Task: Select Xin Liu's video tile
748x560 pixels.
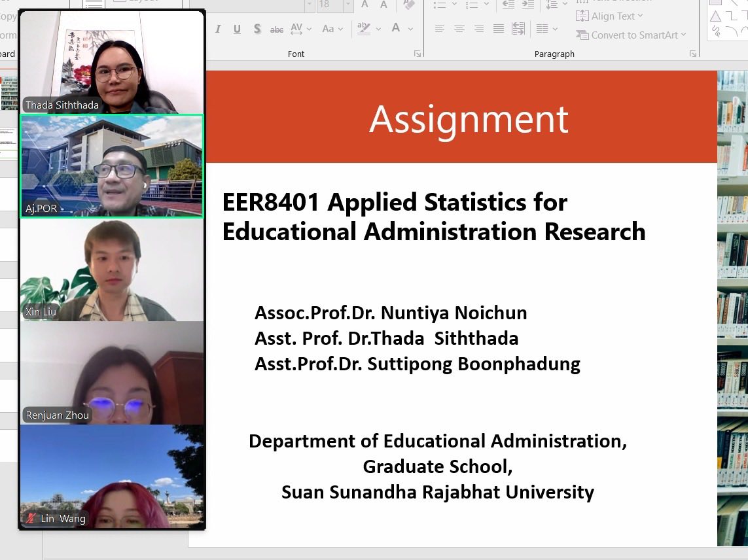Action: click(x=112, y=270)
